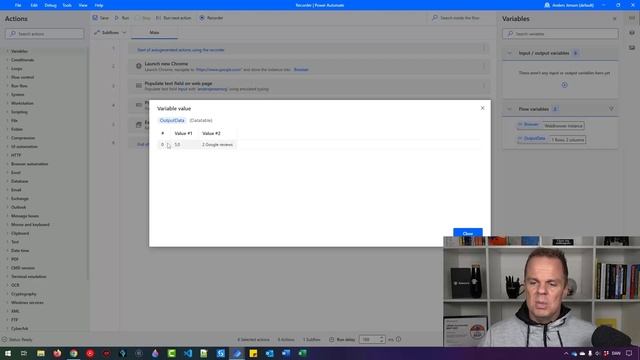The width and height of the screenshot is (640, 360).
Task: Click the Stop toolbar icon
Action: coord(138,18)
